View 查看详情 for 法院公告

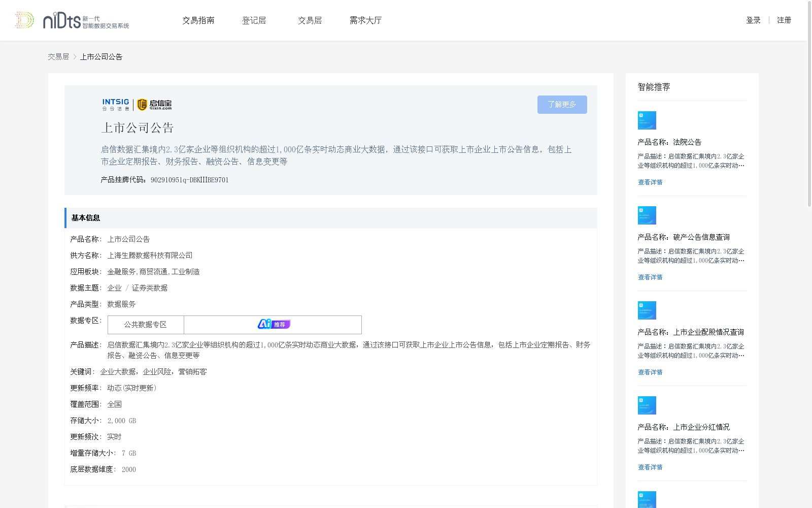click(x=650, y=182)
